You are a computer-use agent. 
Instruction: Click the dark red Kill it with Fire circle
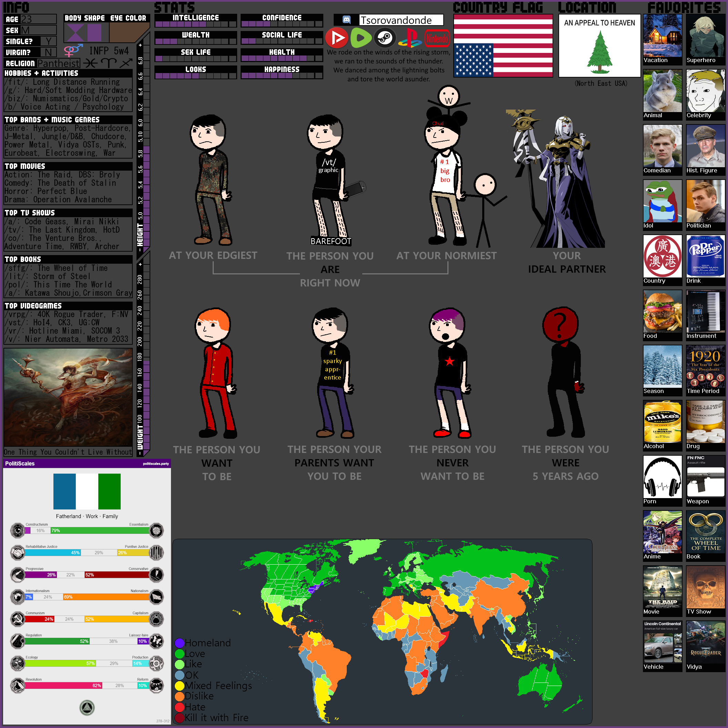[179, 718]
